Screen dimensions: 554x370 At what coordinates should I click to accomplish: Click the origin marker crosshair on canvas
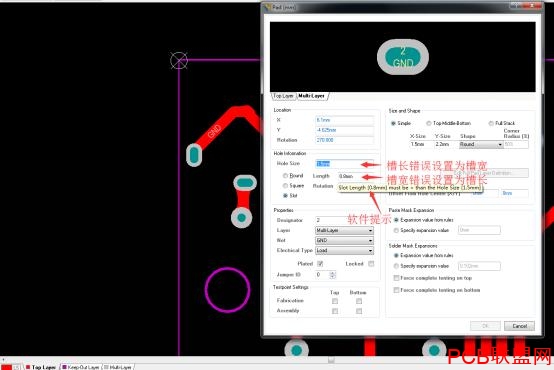coord(179,60)
